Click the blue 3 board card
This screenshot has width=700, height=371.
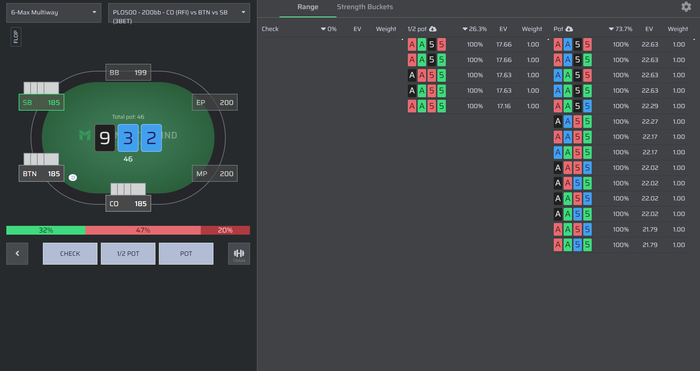128,138
